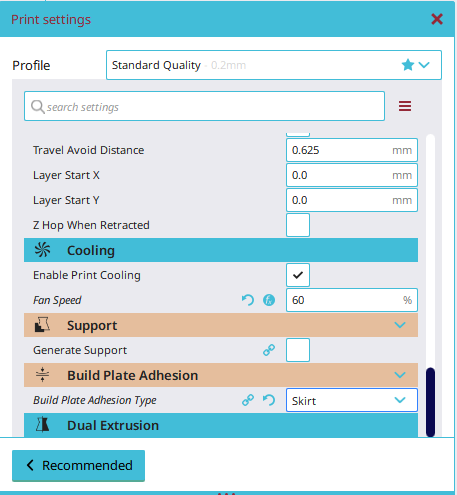
Task: Enable Z Hop When Retracted checkbox
Action: 298,225
